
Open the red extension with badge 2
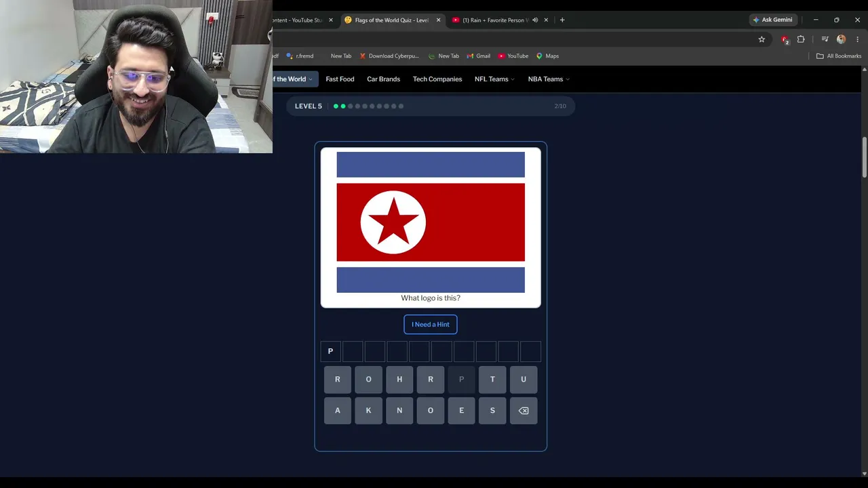785,40
